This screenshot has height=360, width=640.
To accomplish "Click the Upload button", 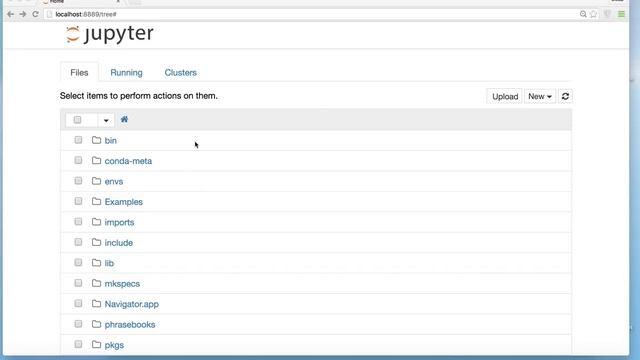I will coord(504,96).
